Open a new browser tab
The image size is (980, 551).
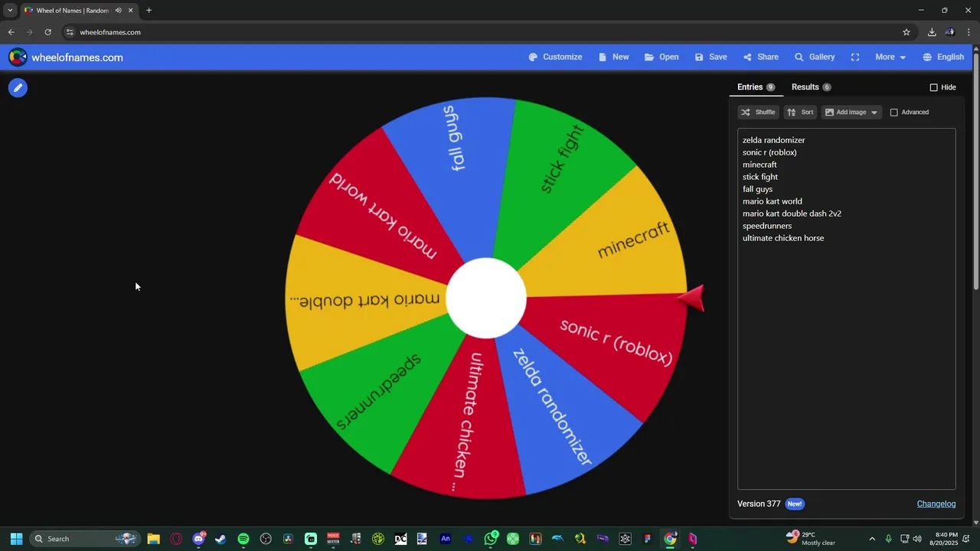click(x=149, y=11)
